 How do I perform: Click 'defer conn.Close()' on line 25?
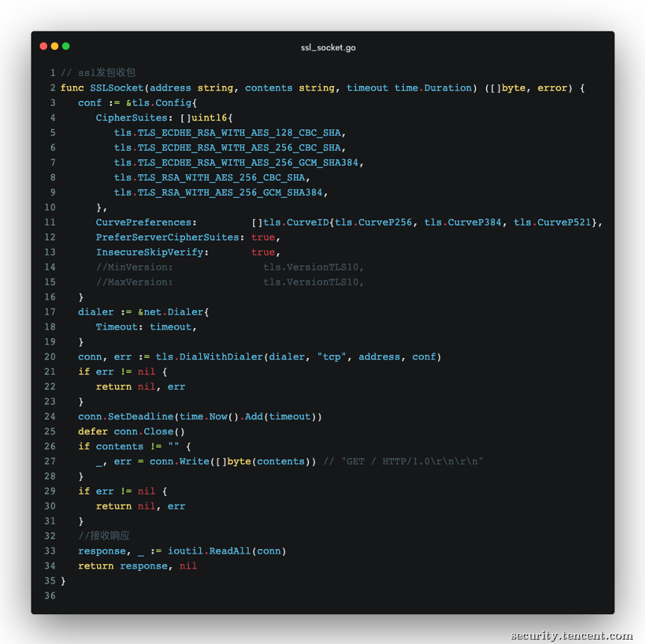pos(131,432)
